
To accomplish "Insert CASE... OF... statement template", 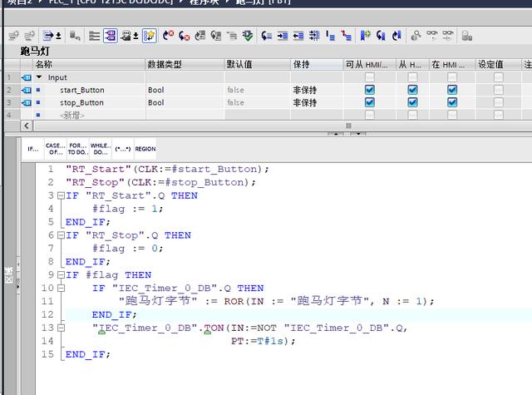I will click(56, 149).
